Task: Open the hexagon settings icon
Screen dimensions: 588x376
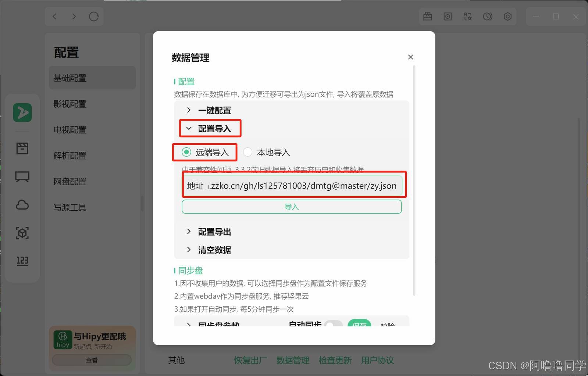Action: click(x=508, y=17)
